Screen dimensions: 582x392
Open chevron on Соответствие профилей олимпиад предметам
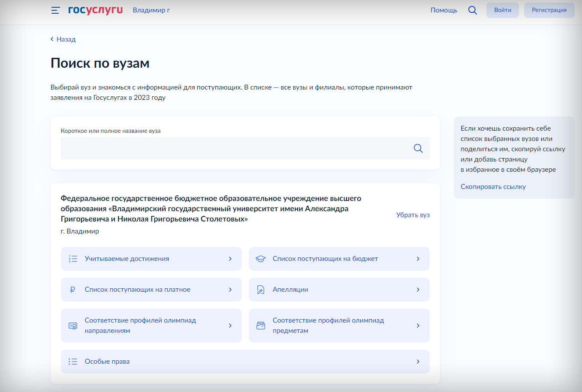click(418, 326)
